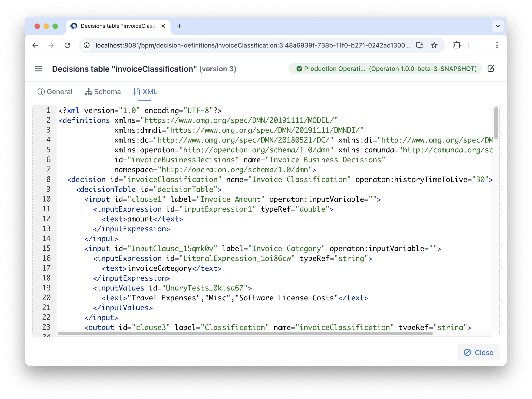Click line number 15 in the gutter
Viewport: 532px width, 399px height.
46,248
